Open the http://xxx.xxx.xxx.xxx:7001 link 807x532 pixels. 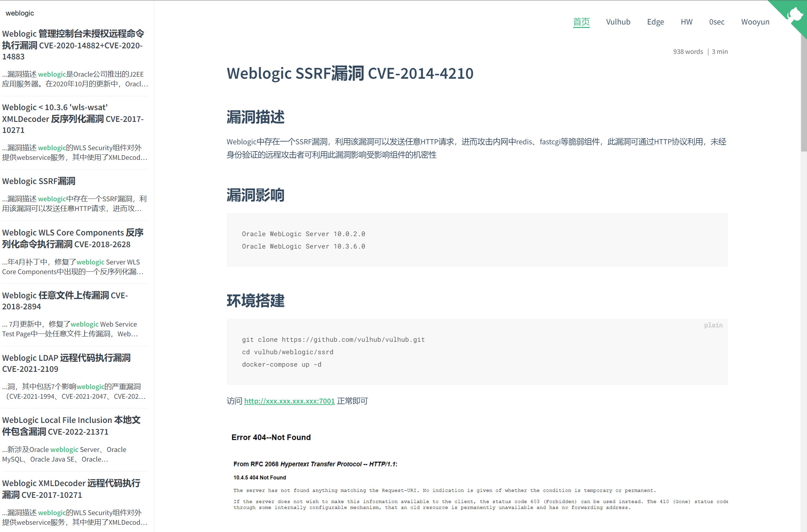click(x=289, y=401)
